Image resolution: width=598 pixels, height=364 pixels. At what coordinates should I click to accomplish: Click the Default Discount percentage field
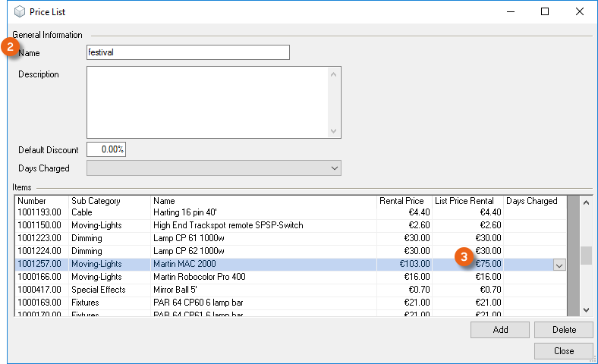click(106, 149)
